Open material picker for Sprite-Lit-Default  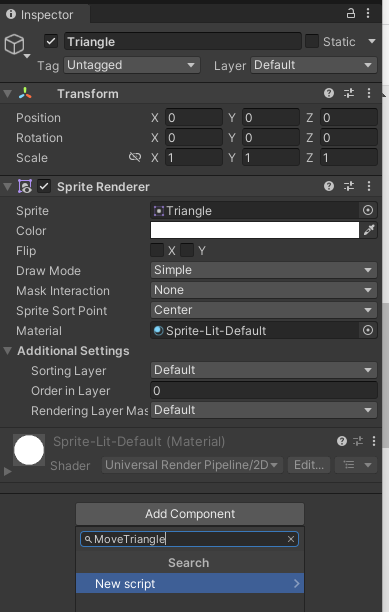click(x=368, y=330)
